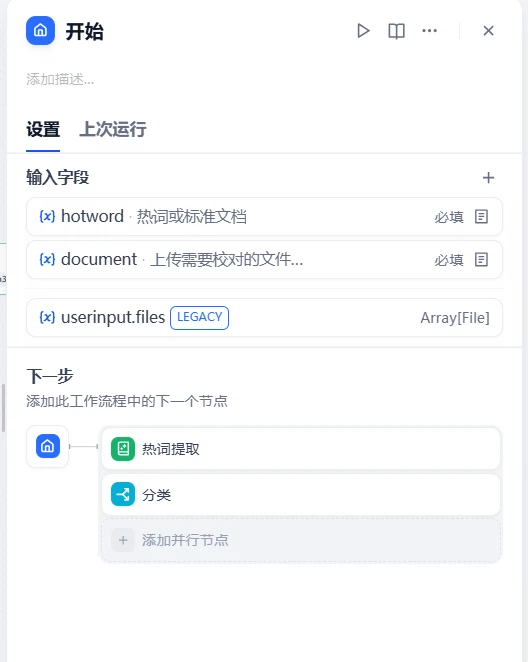Switch to the 上次运行 tab

pyautogui.click(x=113, y=129)
